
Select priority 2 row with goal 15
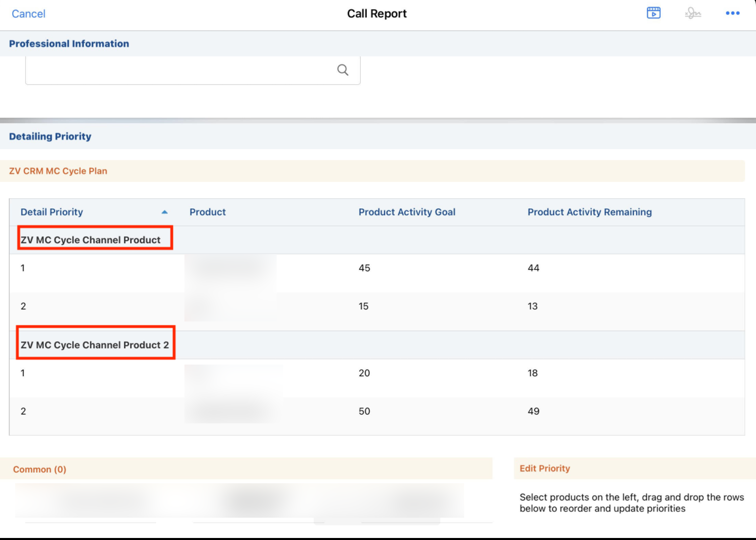click(364, 306)
